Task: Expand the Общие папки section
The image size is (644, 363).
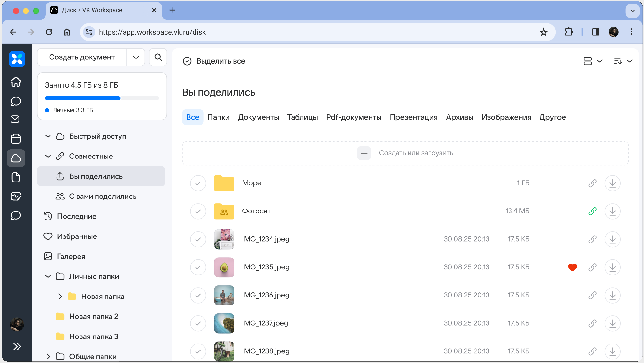Action: tap(48, 356)
